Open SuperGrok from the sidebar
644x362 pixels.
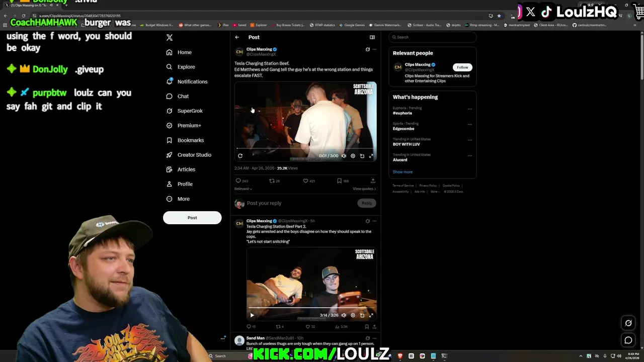coord(184,111)
